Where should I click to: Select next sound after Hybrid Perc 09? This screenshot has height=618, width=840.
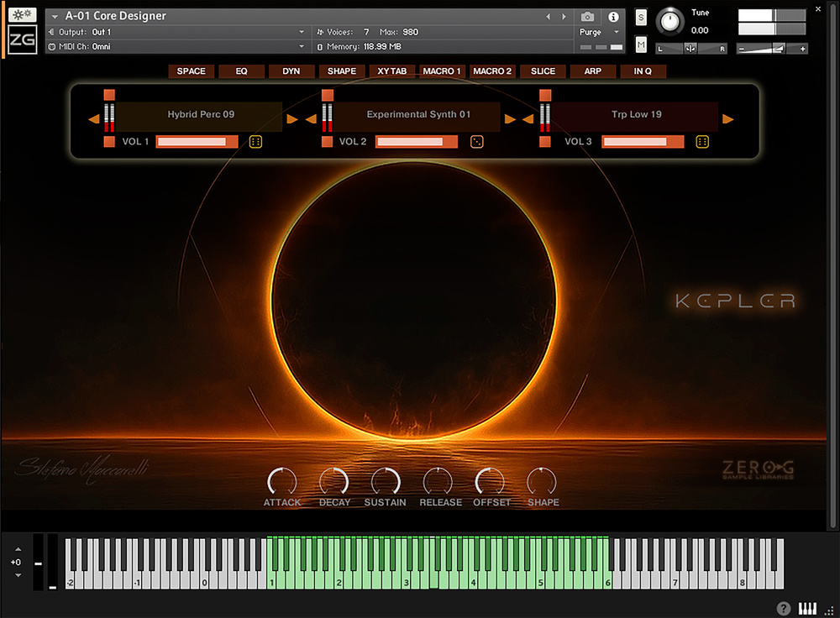[292, 119]
